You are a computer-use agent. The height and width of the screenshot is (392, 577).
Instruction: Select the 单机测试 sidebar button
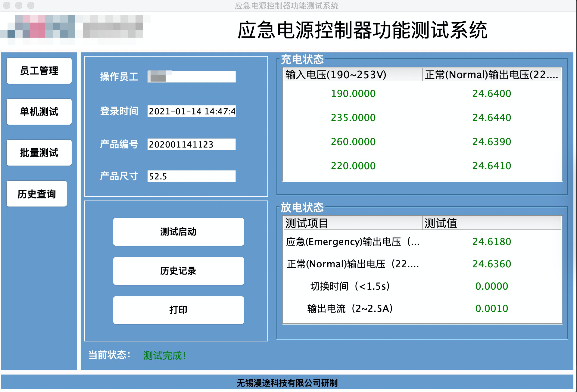pyautogui.click(x=39, y=112)
